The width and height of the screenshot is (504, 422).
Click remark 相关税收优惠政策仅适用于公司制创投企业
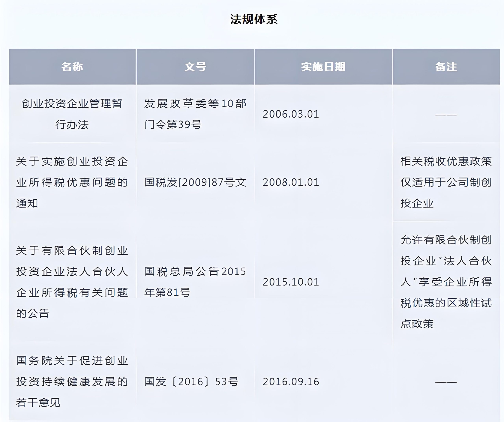(446, 182)
